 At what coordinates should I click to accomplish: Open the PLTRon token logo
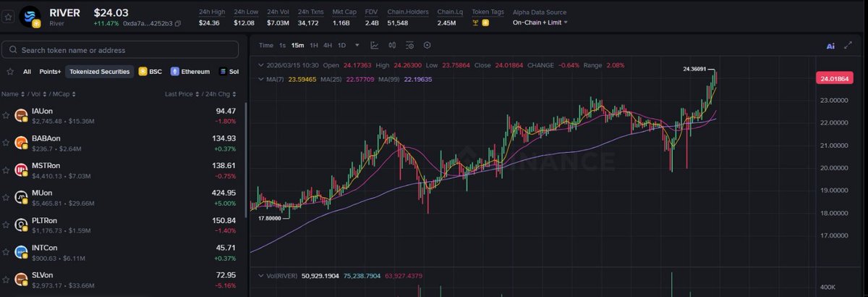point(22,225)
